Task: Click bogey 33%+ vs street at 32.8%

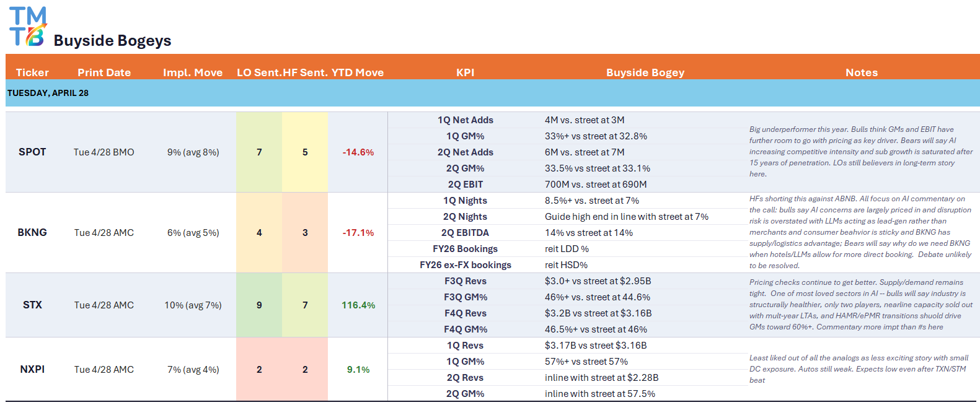Action: (596, 136)
